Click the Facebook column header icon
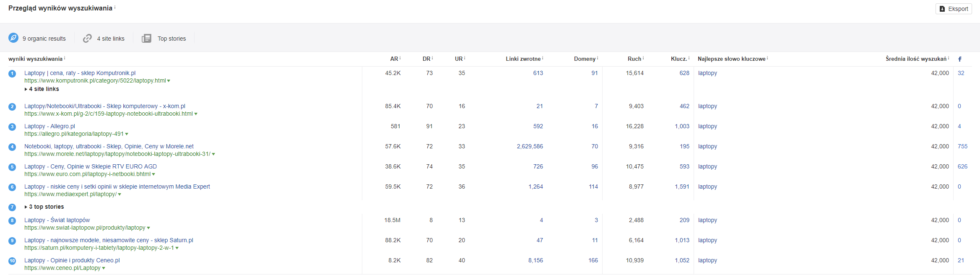This screenshot has width=980, height=277. [959, 59]
